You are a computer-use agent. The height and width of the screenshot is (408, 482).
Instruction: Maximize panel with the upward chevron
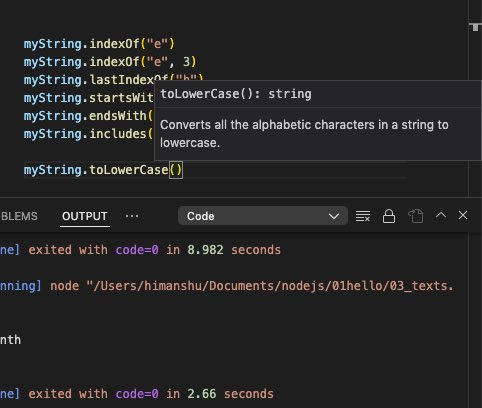(441, 215)
